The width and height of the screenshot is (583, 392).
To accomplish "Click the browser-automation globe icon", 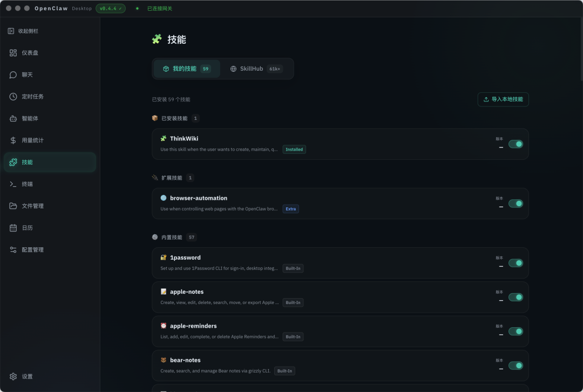I will tap(163, 198).
